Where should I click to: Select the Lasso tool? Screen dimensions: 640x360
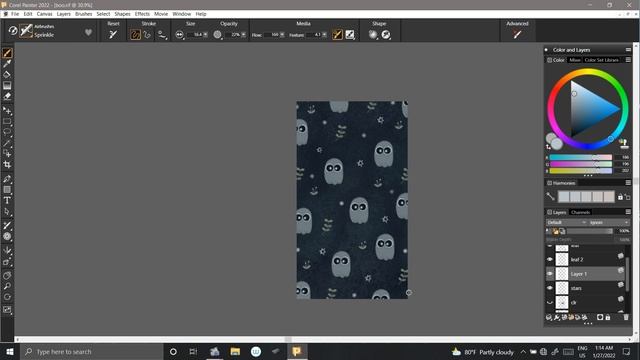pos(7,132)
